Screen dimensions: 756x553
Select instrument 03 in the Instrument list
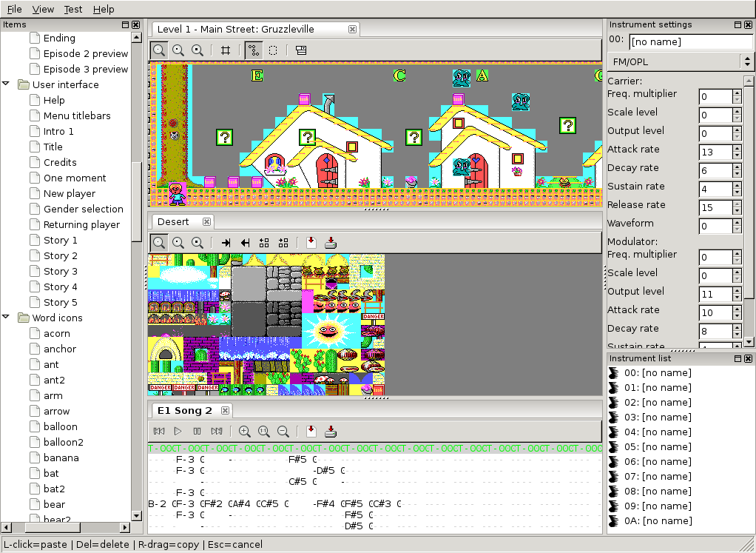coord(650,418)
